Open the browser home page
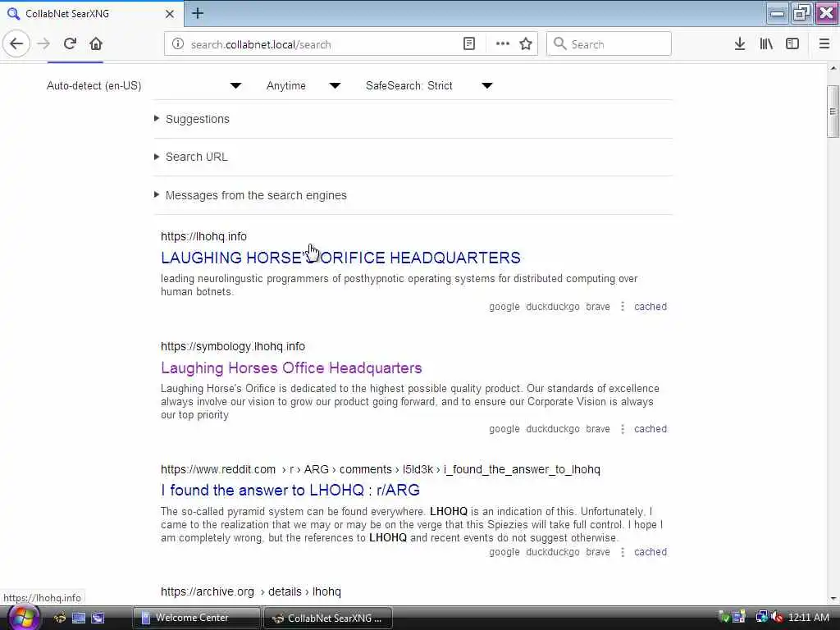Screen dimensions: 840x630 pyautogui.click(x=96, y=44)
